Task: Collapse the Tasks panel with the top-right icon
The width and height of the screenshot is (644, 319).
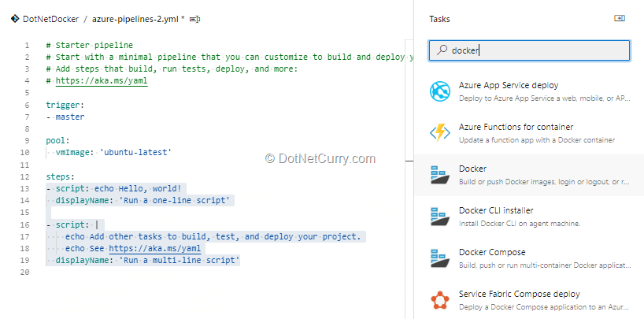Action: [620, 18]
